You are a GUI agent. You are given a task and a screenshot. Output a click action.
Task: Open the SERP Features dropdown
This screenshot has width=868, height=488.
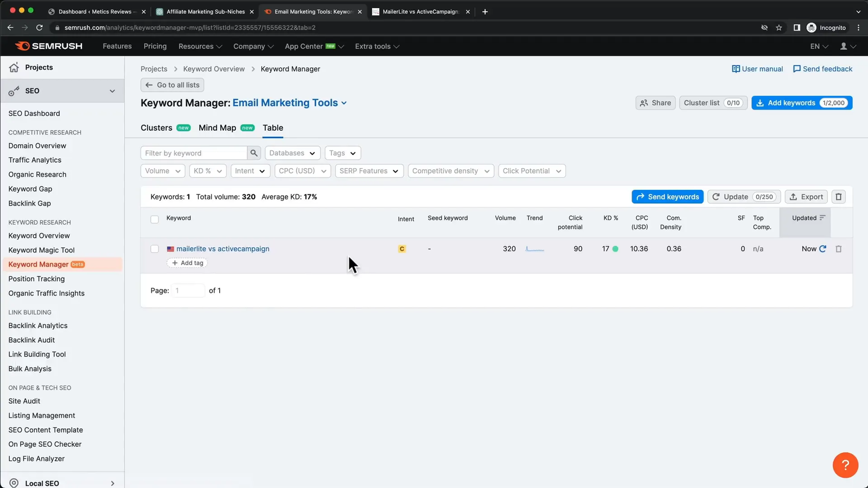point(369,171)
